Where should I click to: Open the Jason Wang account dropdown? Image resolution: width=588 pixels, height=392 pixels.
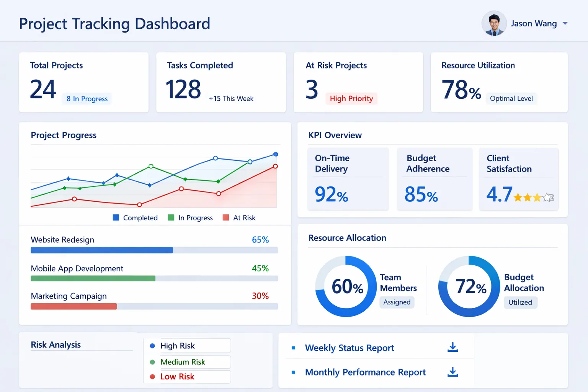pyautogui.click(x=565, y=23)
